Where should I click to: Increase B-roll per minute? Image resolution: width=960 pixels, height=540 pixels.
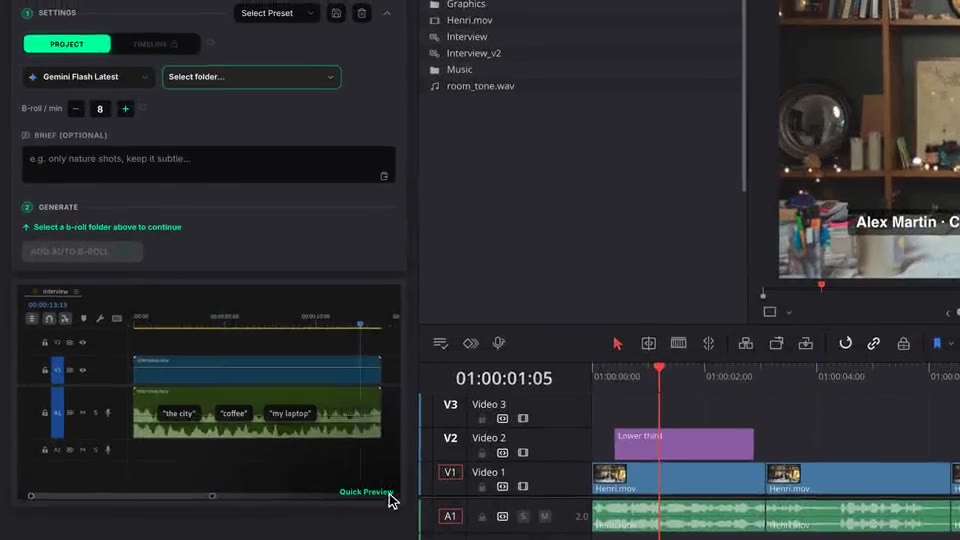click(x=126, y=109)
